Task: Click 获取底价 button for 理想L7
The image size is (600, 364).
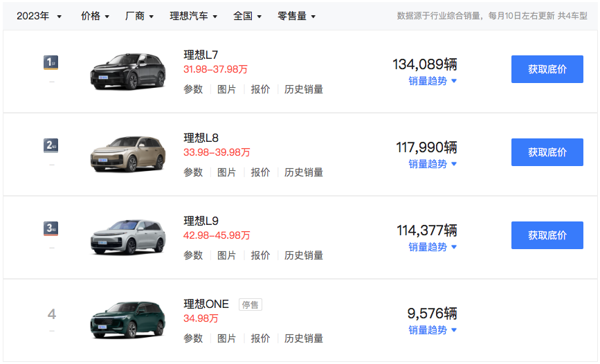Action: (547, 69)
